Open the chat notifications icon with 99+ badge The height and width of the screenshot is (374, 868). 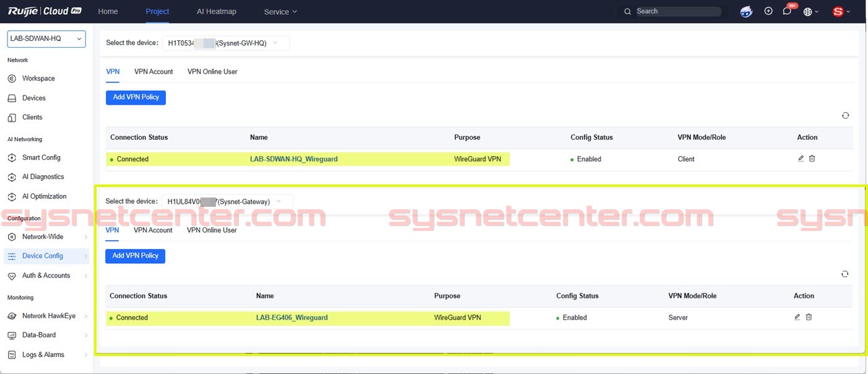coord(786,11)
